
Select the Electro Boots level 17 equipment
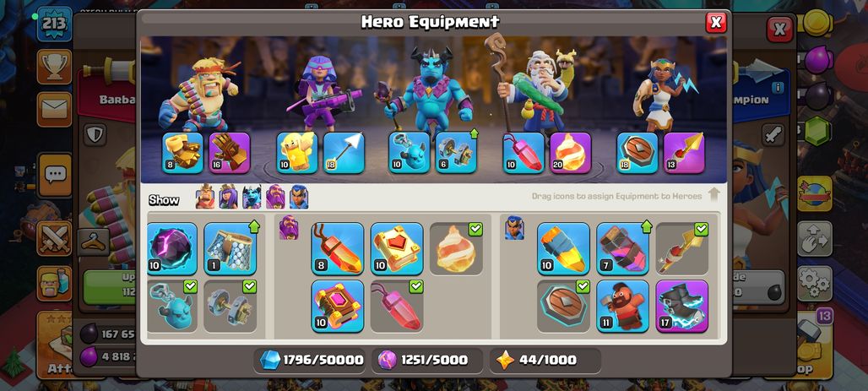click(x=682, y=306)
